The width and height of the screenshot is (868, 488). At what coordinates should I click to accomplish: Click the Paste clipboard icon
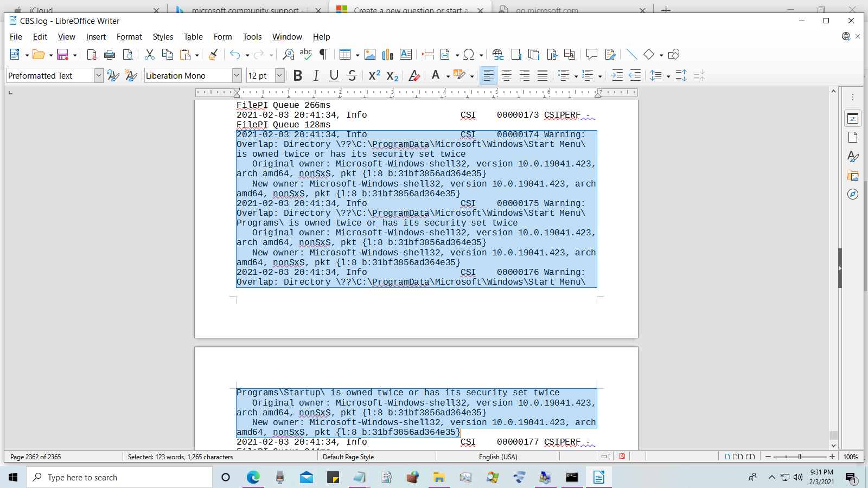pyautogui.click(x=186, y=55)
